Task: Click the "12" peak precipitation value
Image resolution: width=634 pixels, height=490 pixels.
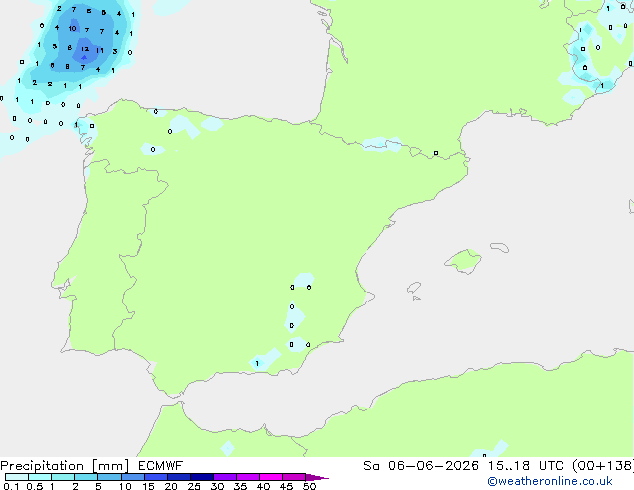Action: tap(85, 49)
